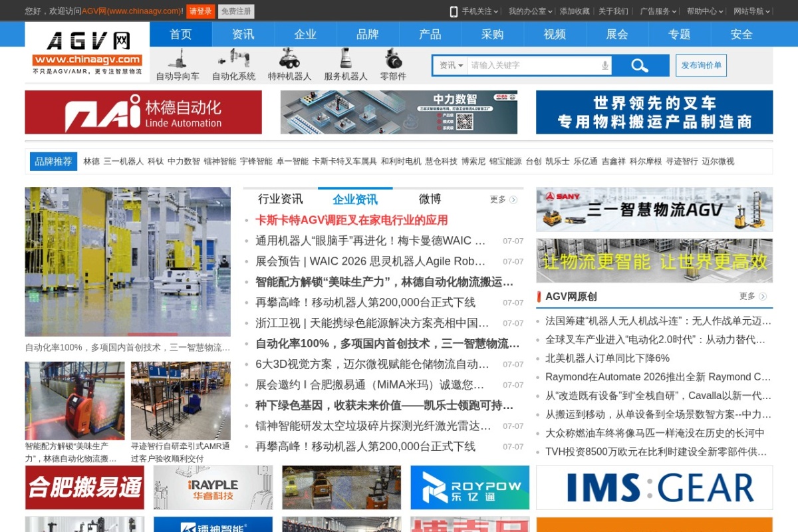This screenshot has height=532, width=798.
Task: Focus the 请输入关键字 search field
Action: [x=534, y=65]
